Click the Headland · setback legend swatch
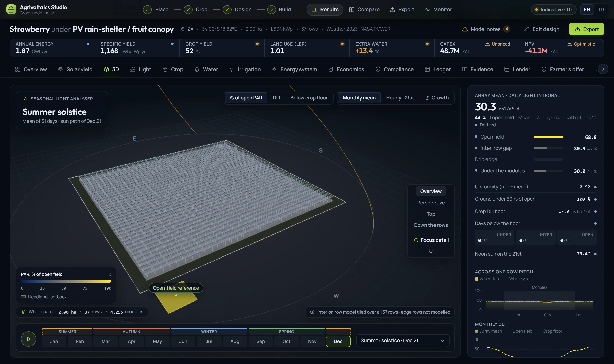Viewport: 614px width, 364px height. pyautogui.click(x=23, y=297)
